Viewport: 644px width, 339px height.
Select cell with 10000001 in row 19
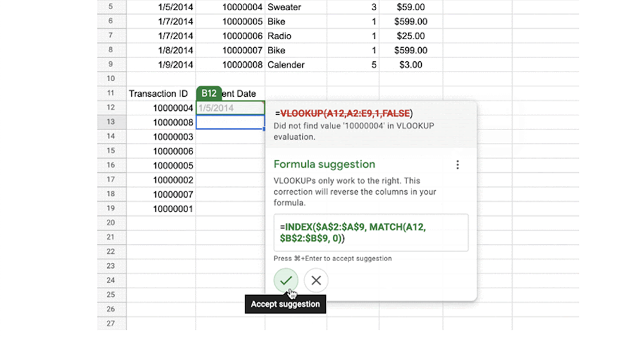click(x=161, y=208)
